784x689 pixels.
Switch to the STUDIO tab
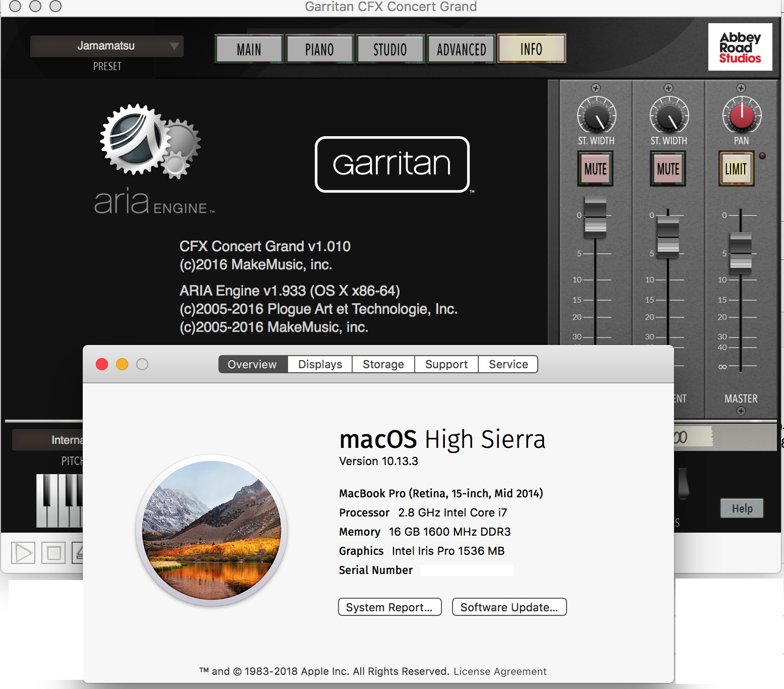pyautogui.click(x=390, y=49)
